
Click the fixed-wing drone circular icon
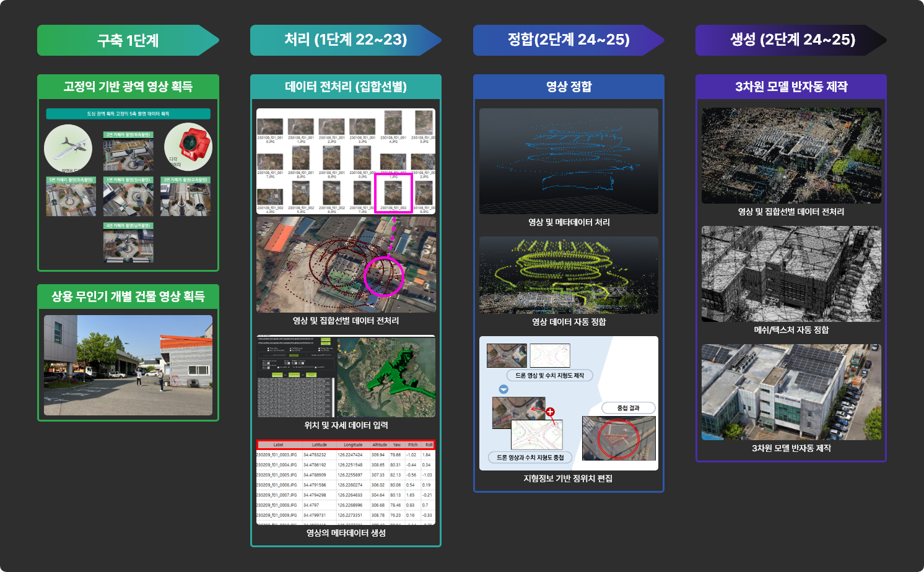[x=68, y=149]
